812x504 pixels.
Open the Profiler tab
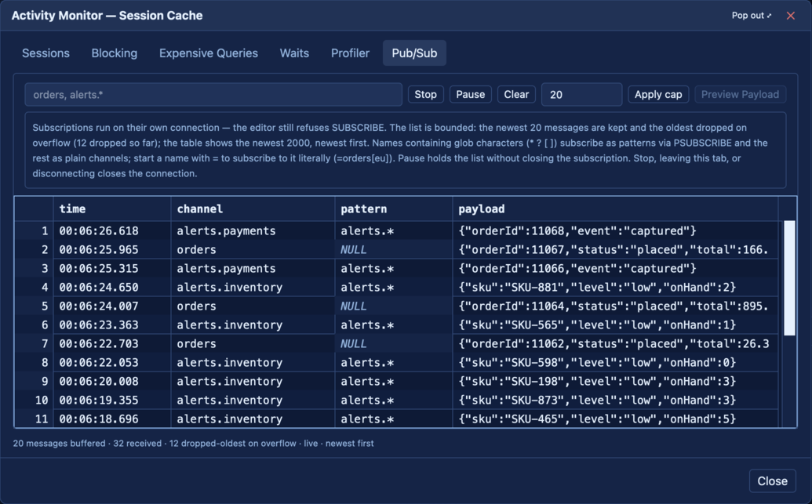[350, 53]
